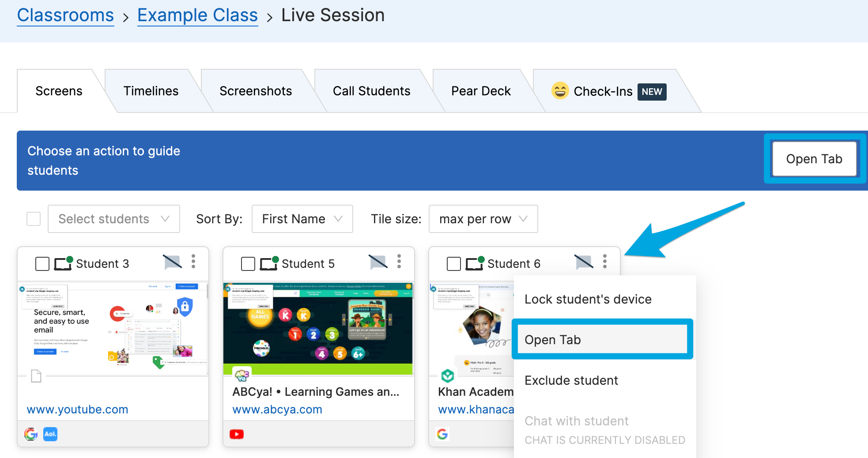This screenshot has height=458, width=868.
Task: Tick the select-all students checkbox
Action: [x=34, y=219]
